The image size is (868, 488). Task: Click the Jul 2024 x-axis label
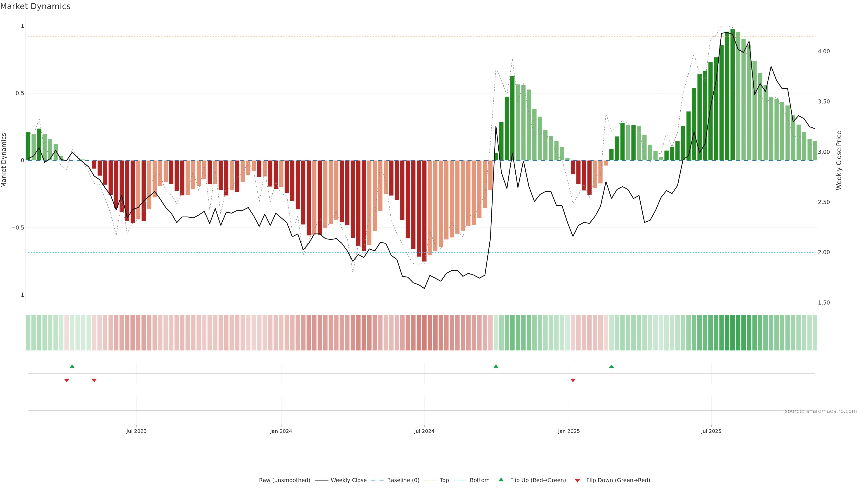[x=424, y=431]
